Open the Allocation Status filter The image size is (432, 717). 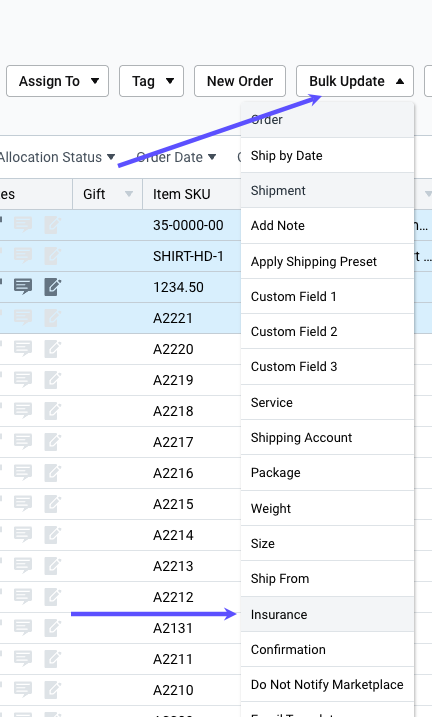(x=57, y=157)
